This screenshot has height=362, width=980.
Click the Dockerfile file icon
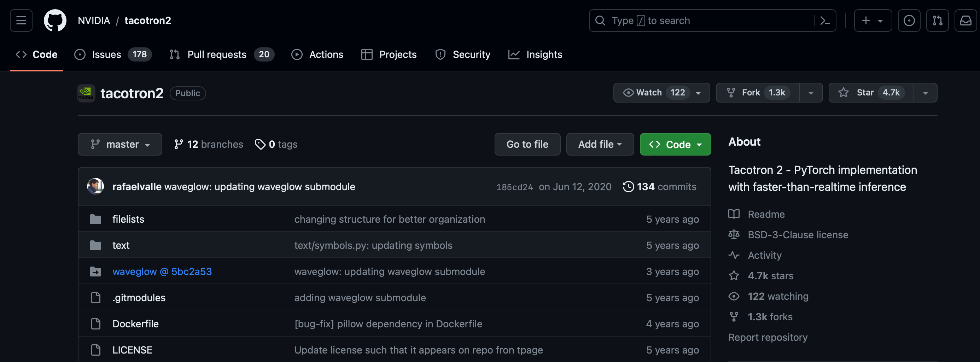point(95,324)
